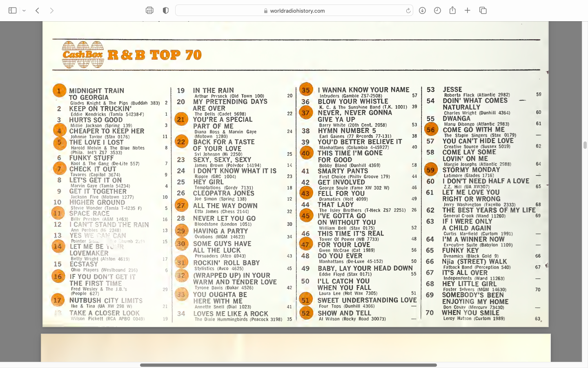Click the Cash Box logo graphic
This screenshot has height=368, width=588.
[x=82, y=55]
